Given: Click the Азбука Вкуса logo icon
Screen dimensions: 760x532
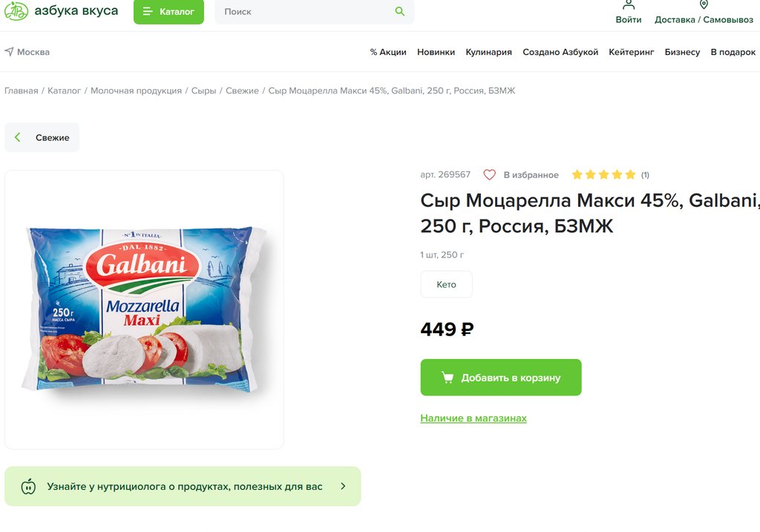Looking at the screenshot, I should 16,11.
